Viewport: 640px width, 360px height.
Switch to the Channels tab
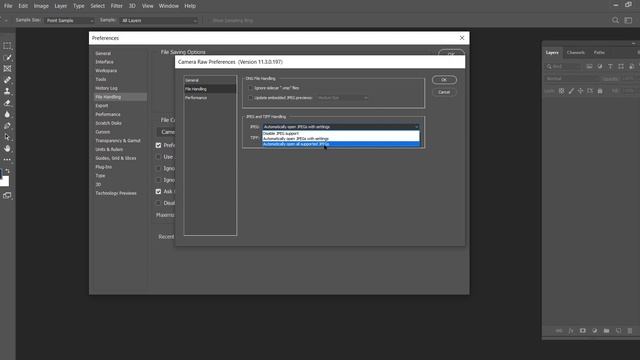[x=576, y=53]
